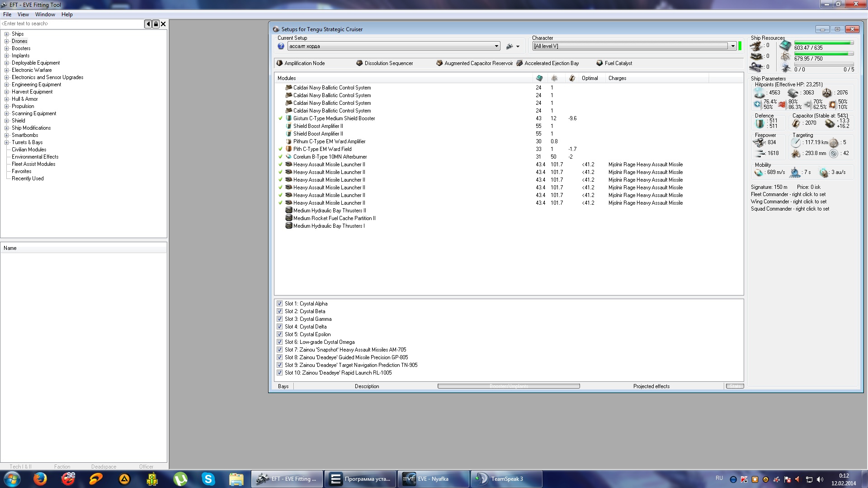Click the Corelum B-Type 10MN Afterburner icon

pyautogui.click(x=288, y=157)
